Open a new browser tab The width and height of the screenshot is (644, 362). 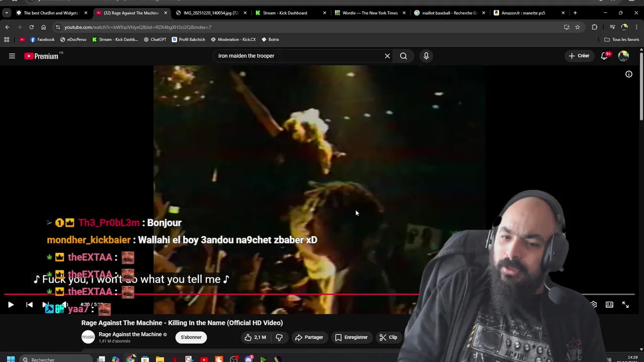pyautogui.click(x=575, y=13)
